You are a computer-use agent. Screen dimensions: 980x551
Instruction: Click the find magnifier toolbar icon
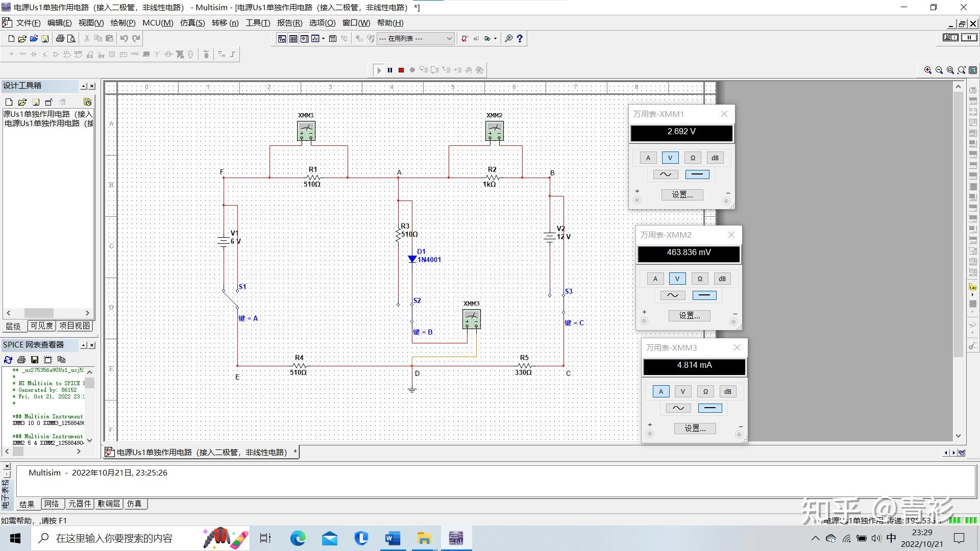tap(508, 39)
